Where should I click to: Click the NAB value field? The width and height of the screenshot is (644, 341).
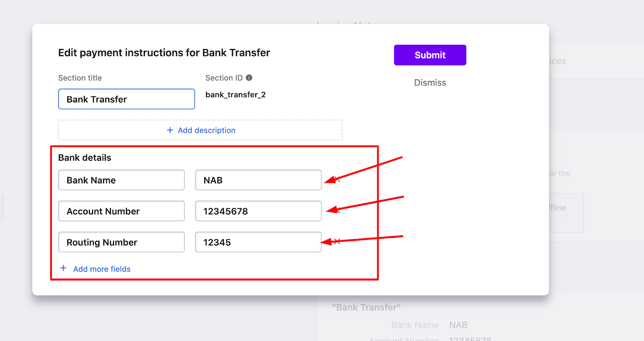pyautogui.click(x=258, y=180)
